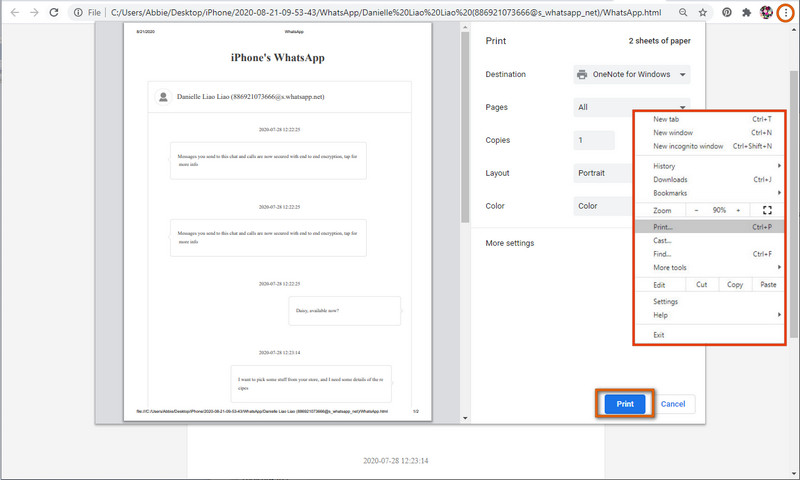800x480 pixels.
Task: Expand Bookmarks submenu
Action: click(x=709, y=193)
